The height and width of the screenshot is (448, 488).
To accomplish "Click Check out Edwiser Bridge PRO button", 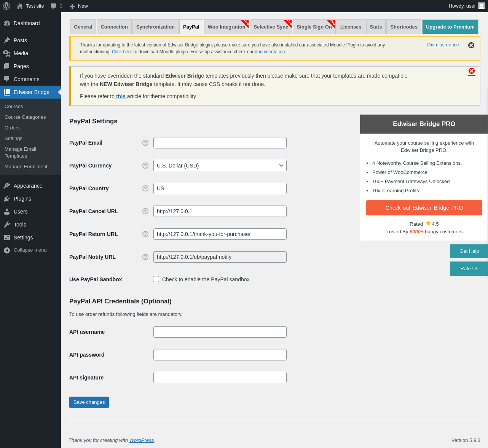I will point(424,208).
